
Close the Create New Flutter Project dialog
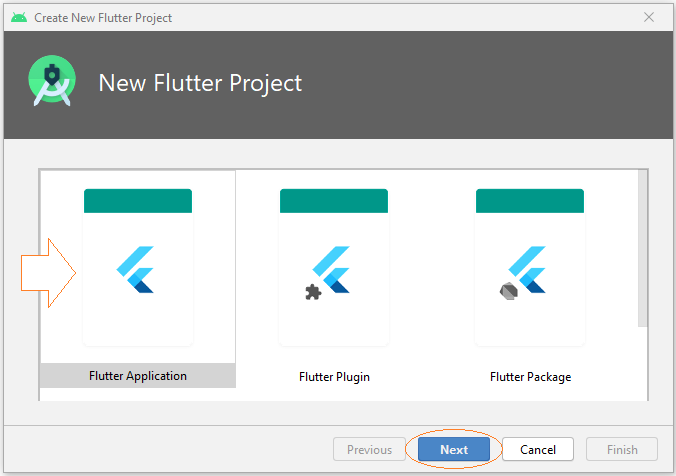pyautogui.click(x=648, y=17)
